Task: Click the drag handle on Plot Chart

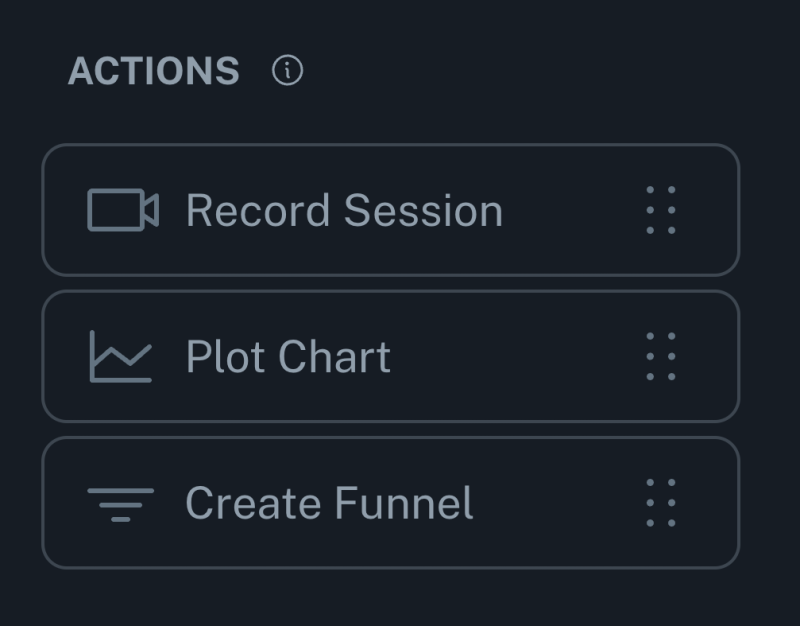Action: tap(660, 356)
